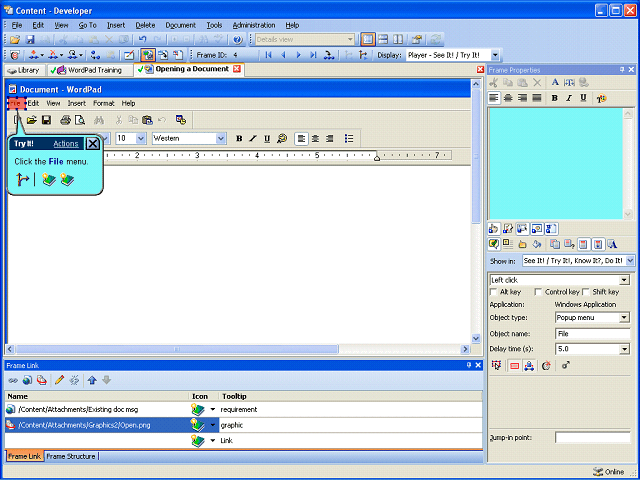
Task: Click the chain link icon in Frame Link
Action: [x=13, y=380]
